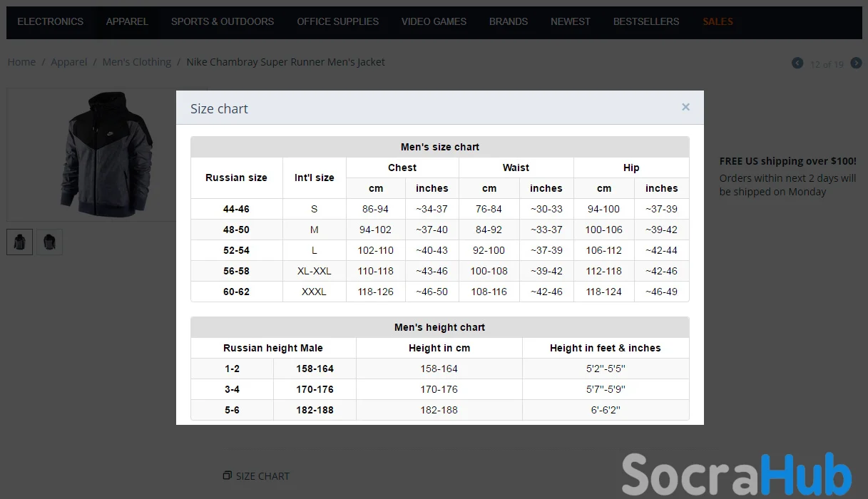Viewport: 868px width, 499px height.
Task: Click the Men's height chart title
Action: [440, 327]
